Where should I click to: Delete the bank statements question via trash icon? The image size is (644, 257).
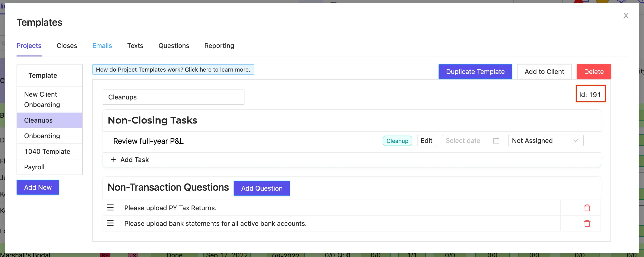point(587,223)
